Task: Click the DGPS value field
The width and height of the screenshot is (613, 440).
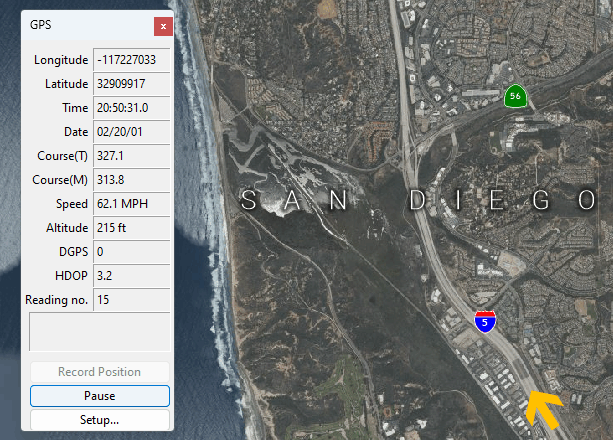Action: coord(132,252)
